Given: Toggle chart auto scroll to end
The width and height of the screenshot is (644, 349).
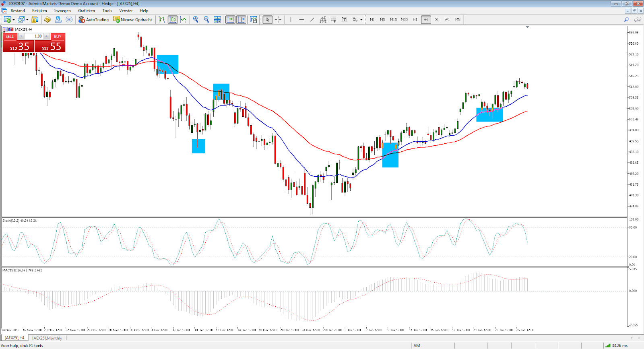Looking at the screenshot, I should click(230, 19).
